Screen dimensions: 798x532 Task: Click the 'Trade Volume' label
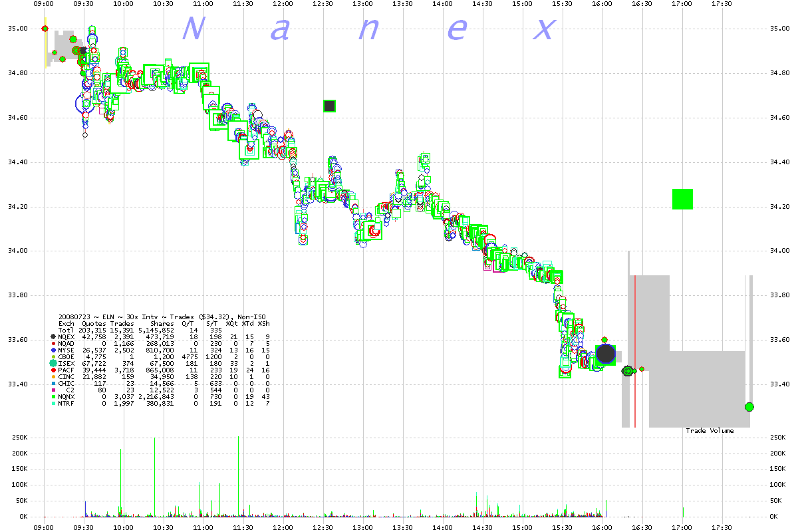pos(710,431)
